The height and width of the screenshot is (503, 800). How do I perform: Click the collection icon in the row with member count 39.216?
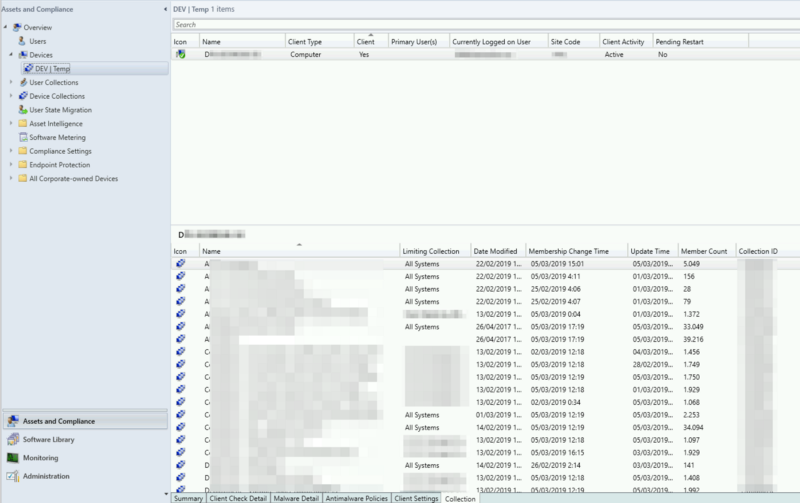point(181,339)
